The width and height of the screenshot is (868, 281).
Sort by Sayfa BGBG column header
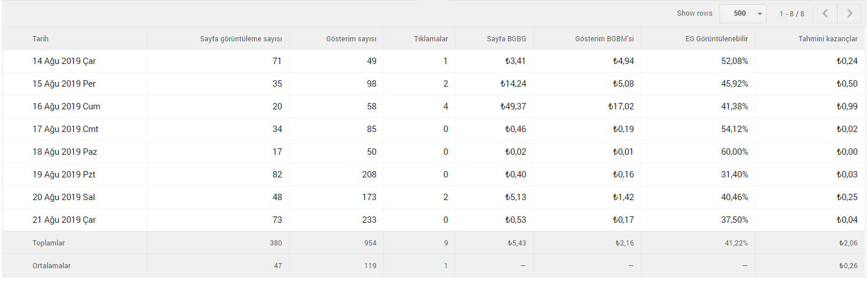tap(506, 39)
